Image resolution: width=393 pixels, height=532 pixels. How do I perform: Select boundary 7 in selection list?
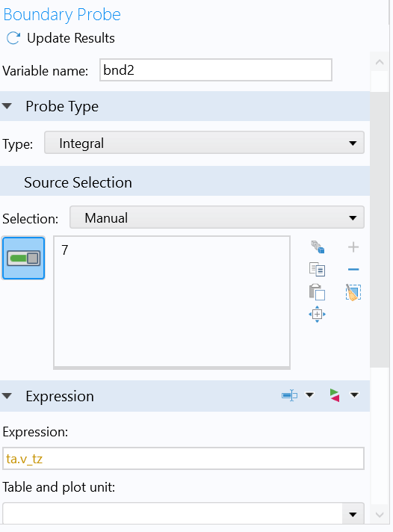click(x=65, y=250)
